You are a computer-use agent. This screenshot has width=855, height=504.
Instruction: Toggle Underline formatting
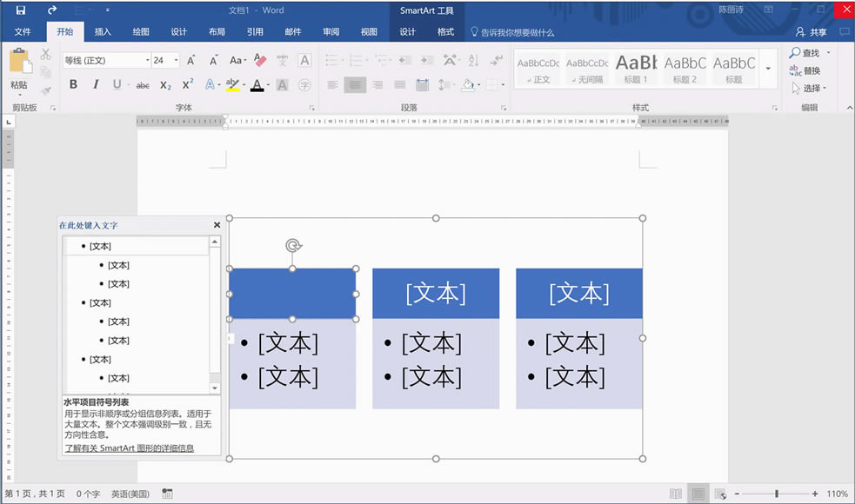click(117, 84)
